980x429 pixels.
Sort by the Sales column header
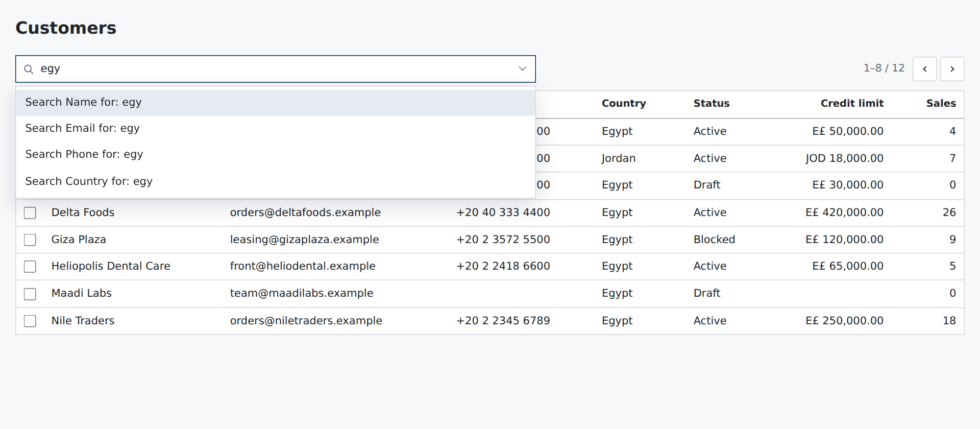[x=941, y=103]
